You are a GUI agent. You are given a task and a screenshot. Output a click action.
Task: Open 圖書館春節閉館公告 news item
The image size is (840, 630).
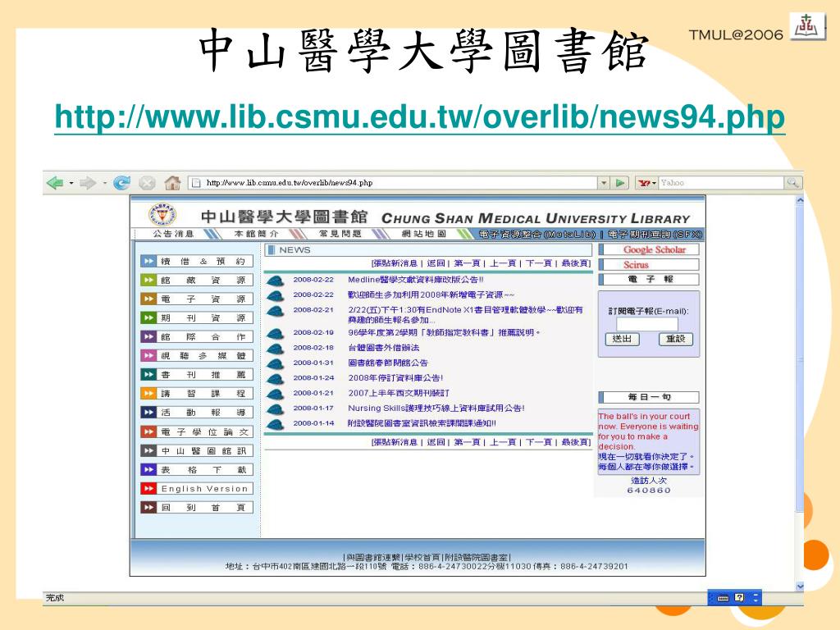coord(388,363)
